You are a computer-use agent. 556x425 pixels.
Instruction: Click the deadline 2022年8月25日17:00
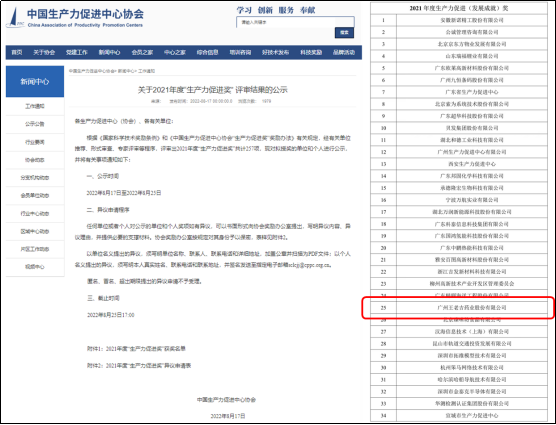pos(111,315)
